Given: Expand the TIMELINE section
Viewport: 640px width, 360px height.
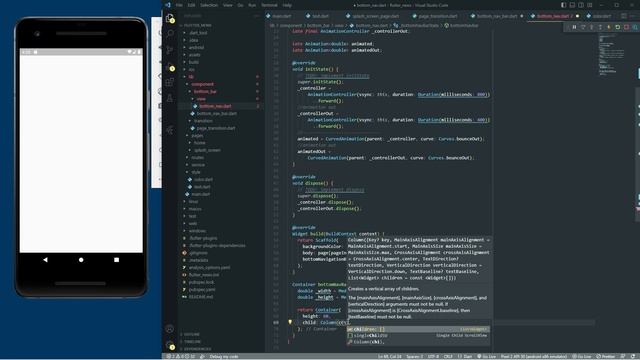Looking at the screenshot, I should (x=193, y=342).
